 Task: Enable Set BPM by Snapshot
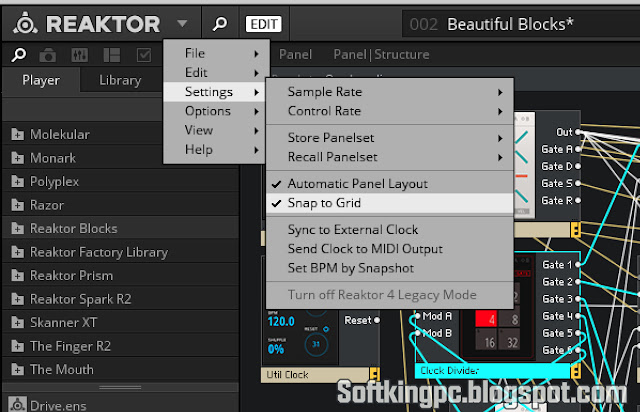(x=390, y=268)
